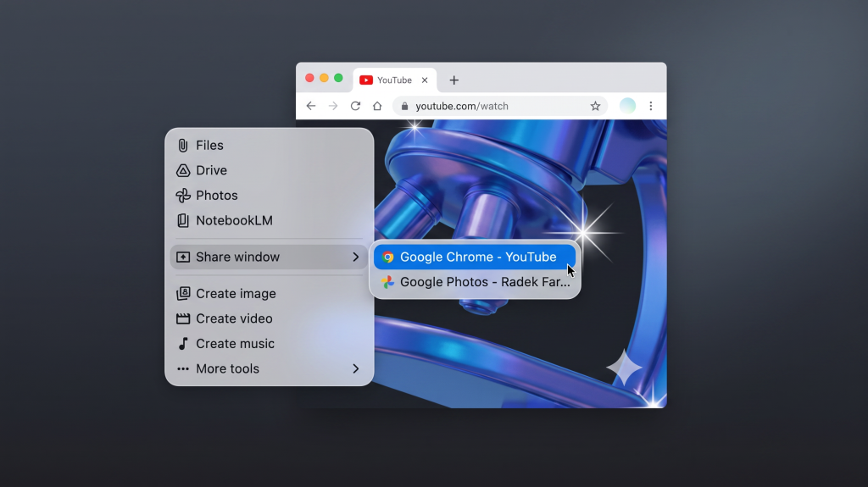Click the Chrome forward arrow button
The width and height of the screenshot is (868, 487).
(x=333, y=106)
